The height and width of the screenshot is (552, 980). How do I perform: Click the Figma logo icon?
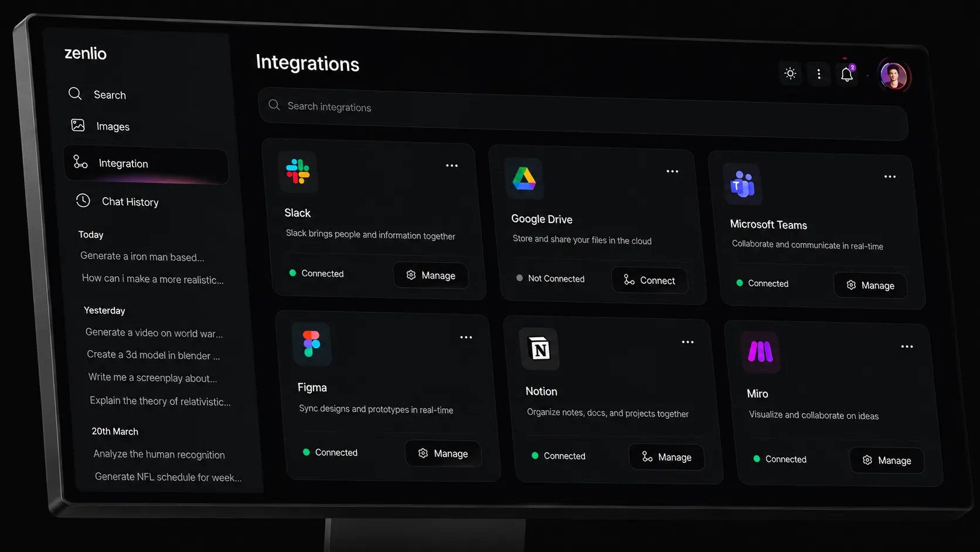[x=312, y=344]
